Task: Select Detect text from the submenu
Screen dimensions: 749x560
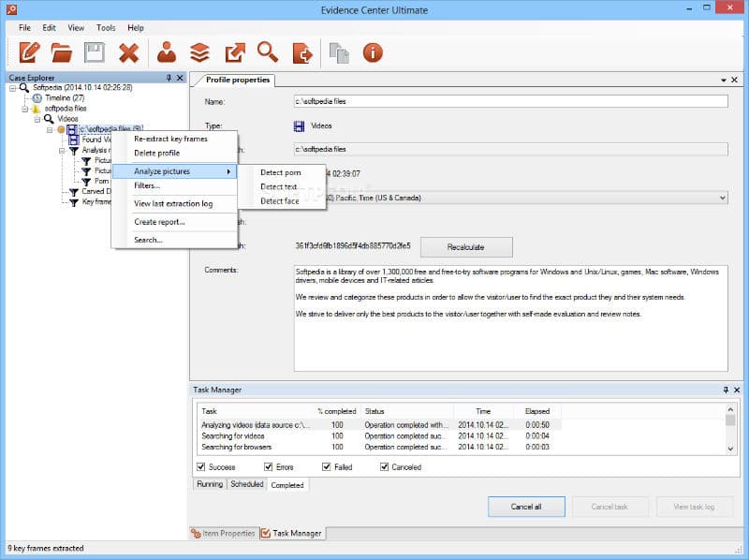Action: pyautogui.click(x=279, y=186)
